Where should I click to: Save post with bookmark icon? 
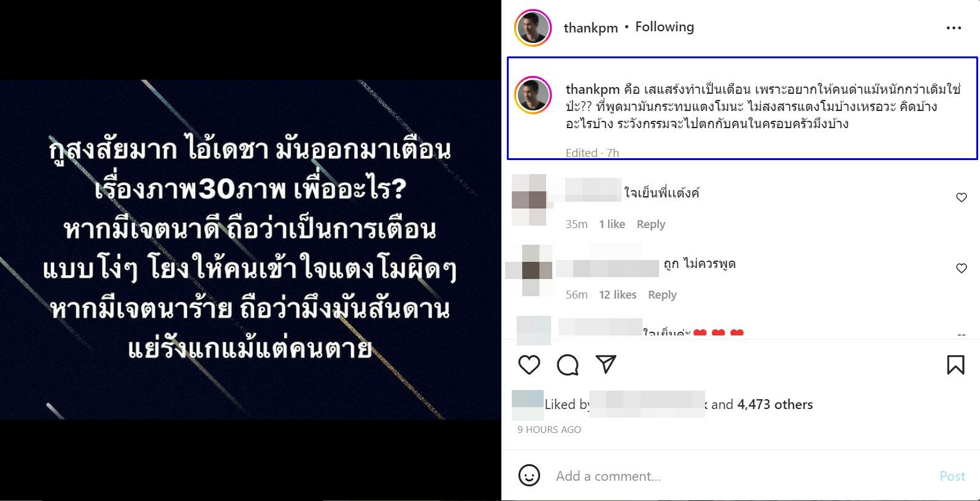click(955, 365)
